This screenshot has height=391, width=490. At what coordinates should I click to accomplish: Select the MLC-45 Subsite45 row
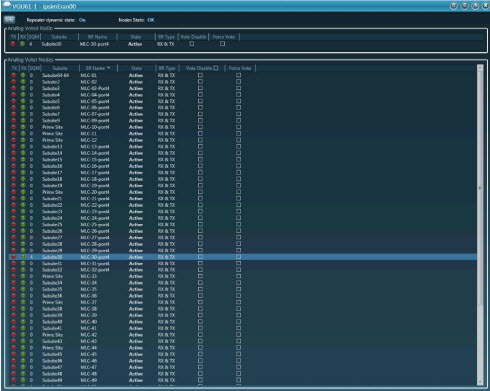[242, 354]
